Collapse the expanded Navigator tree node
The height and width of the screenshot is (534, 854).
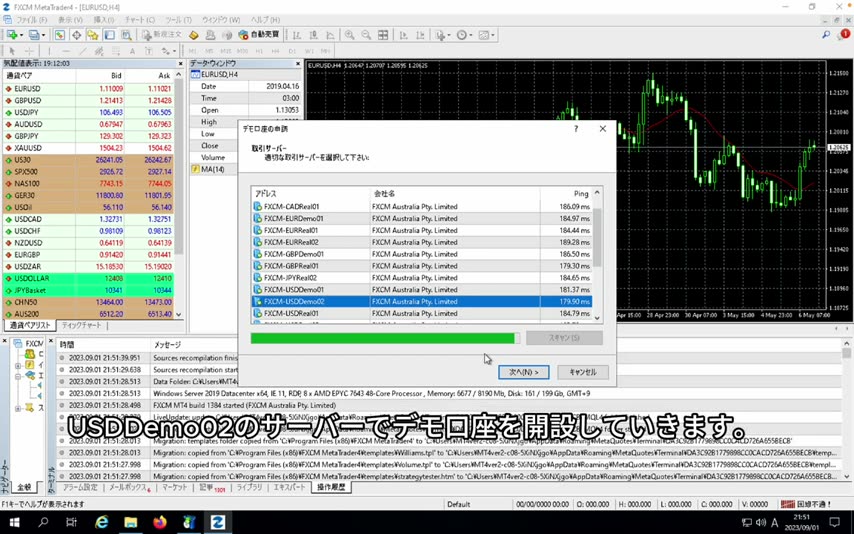coord(18,375)
